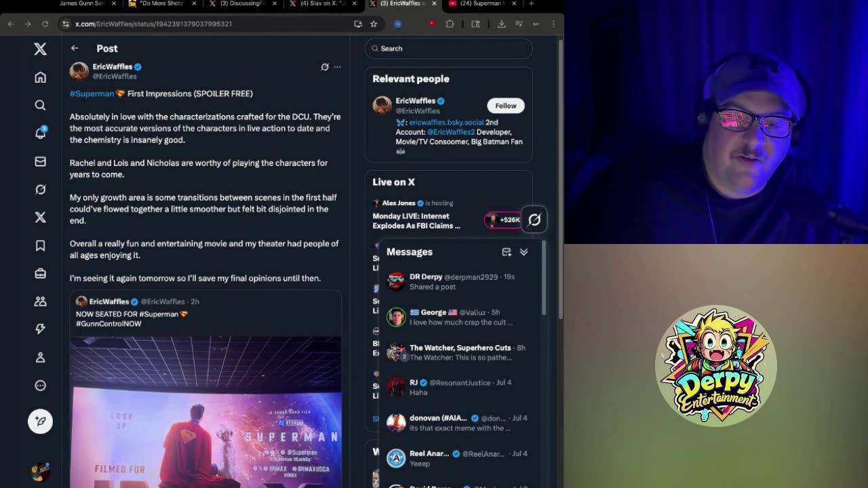Screen dimensions: 868x488
Task: Click the compose Post round button
Action: click(x=40, y=421)
